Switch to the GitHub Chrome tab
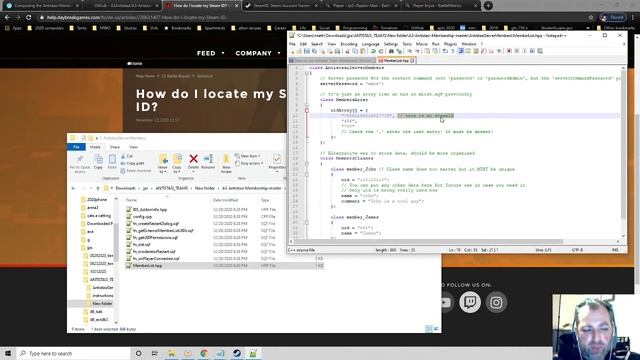Image resolution: width=640 pixels, height=360 pixels. coord(122,6)
